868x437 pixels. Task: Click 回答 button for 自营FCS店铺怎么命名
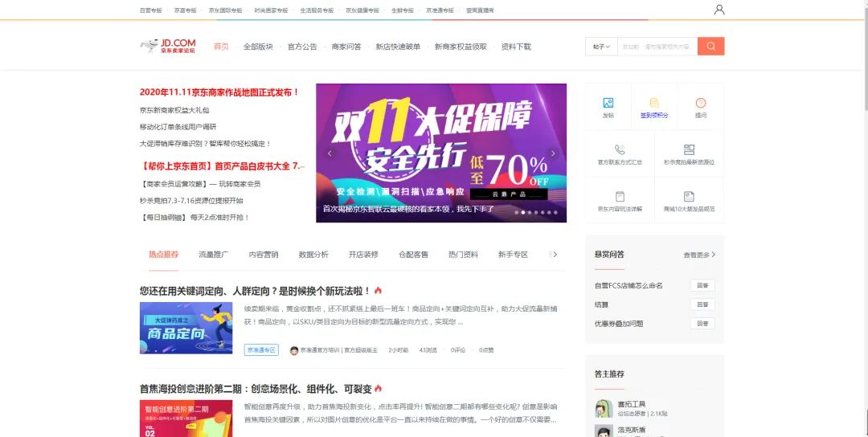pyautogui.click(x=702, y=285)
